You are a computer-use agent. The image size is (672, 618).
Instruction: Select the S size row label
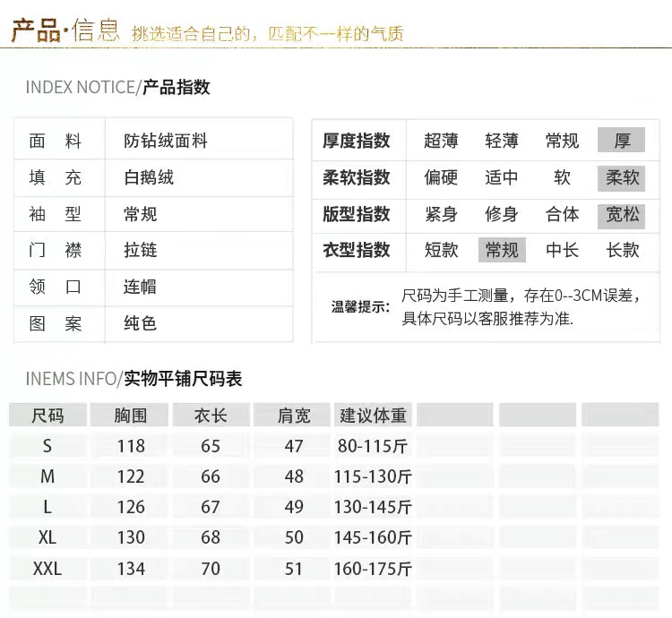[47, 446]
